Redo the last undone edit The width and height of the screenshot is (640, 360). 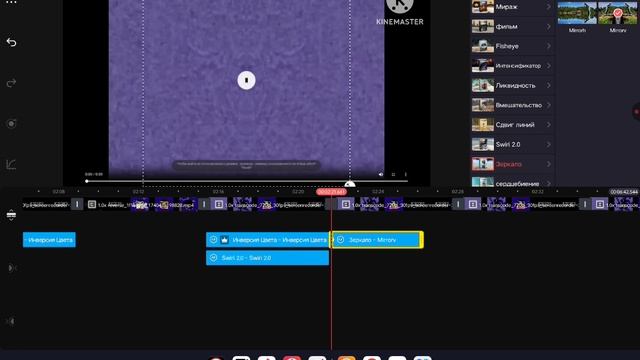[x=11, y=83]
